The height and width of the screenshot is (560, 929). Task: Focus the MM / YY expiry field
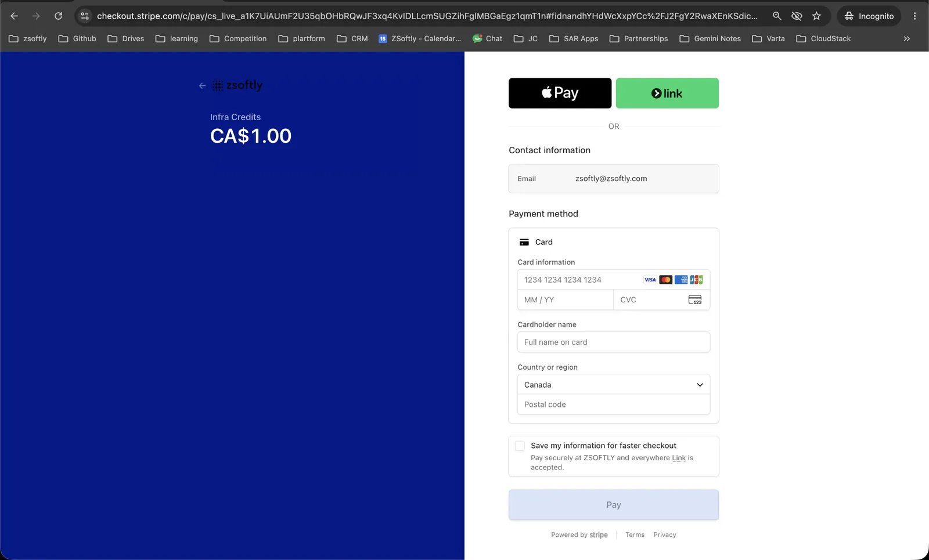pos(566,300)
